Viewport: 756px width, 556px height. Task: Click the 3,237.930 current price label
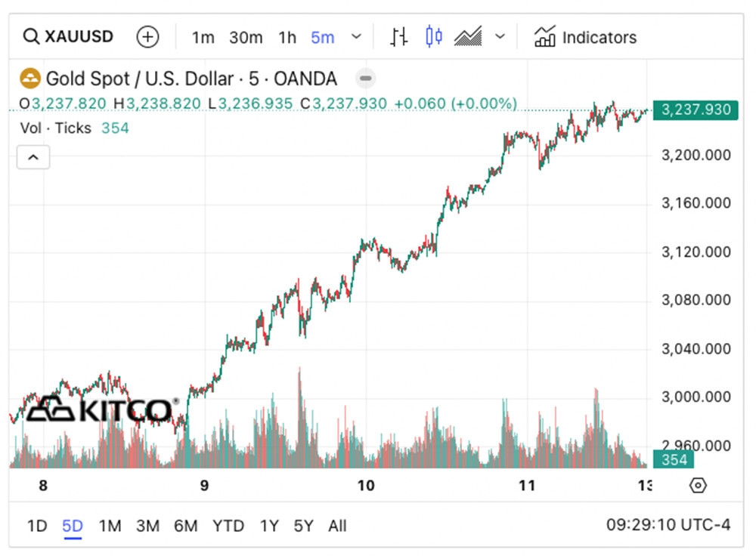696,110
